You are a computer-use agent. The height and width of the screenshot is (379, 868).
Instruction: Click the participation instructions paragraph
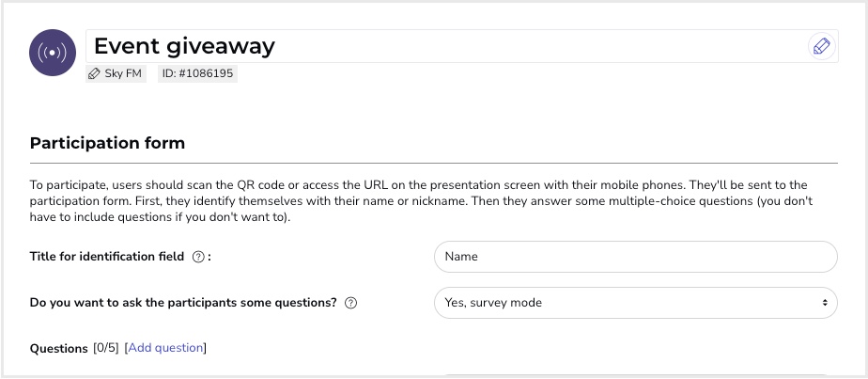point(421,201)
